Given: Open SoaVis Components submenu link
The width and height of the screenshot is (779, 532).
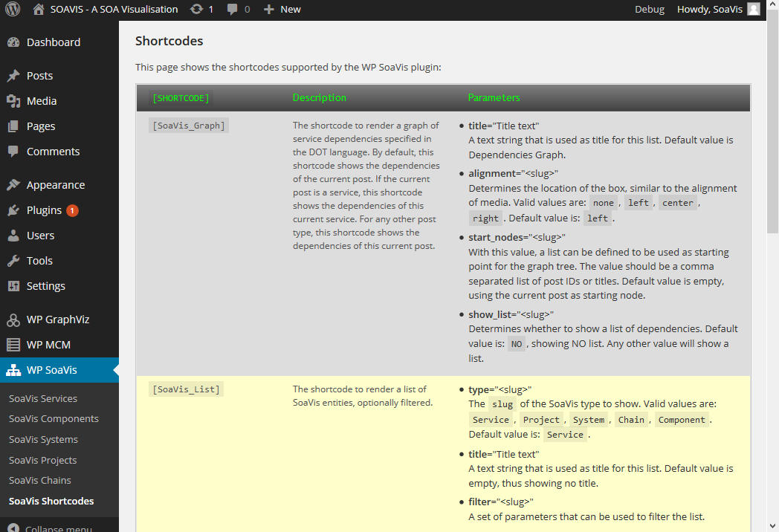Looking at the screenshot, I should pos(54,419).
